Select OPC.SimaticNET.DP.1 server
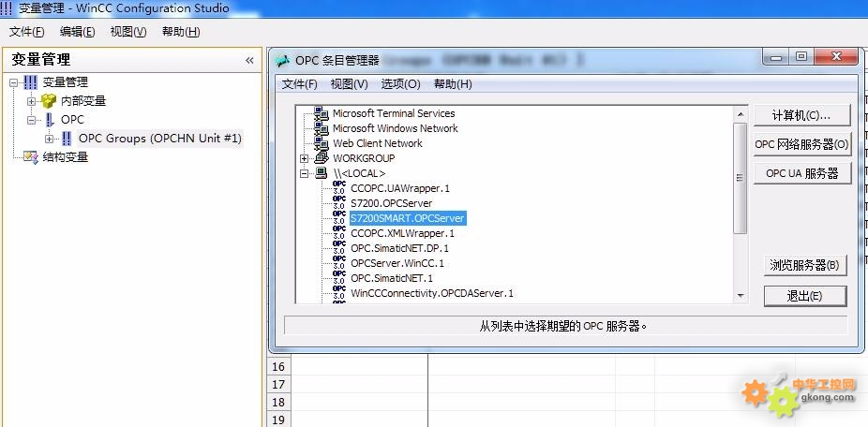Viewport: 868px width, 427px height. 399,248
